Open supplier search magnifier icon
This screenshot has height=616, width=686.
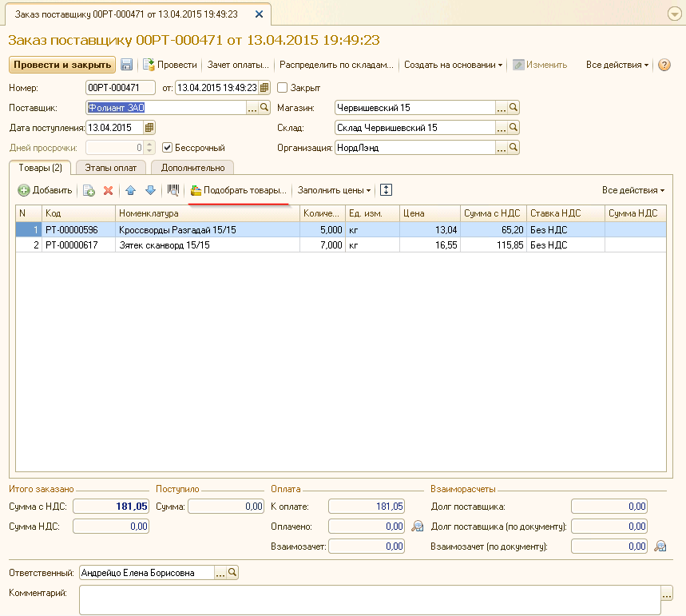(x=265, y=108)
